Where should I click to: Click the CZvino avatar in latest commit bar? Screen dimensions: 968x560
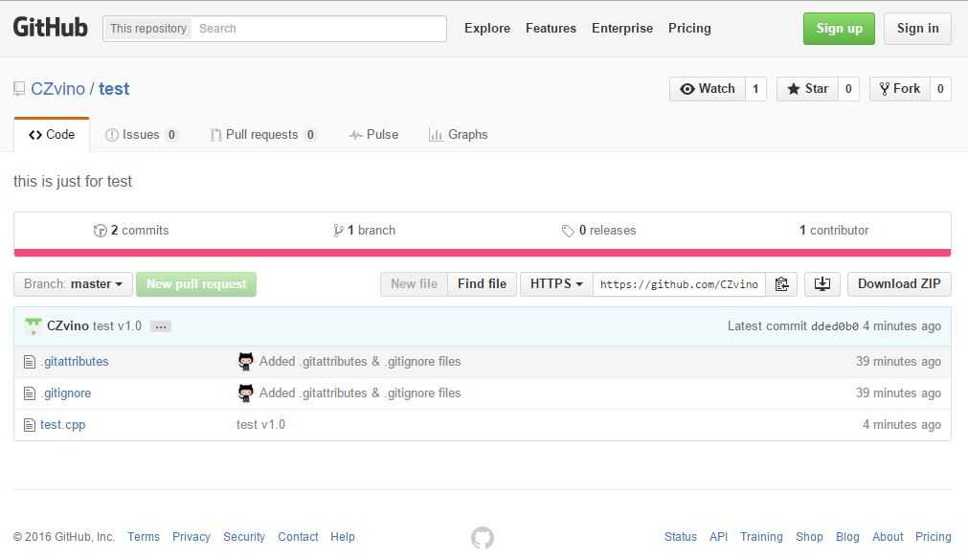(x=34, y=326)
